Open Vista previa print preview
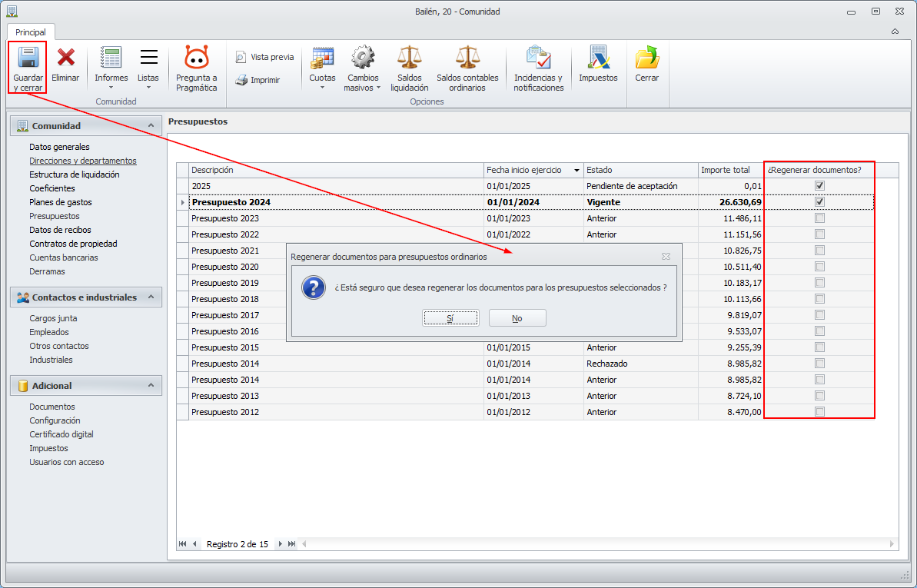The height and width of the screenshot is (588, 917). (x=264, y=57)
